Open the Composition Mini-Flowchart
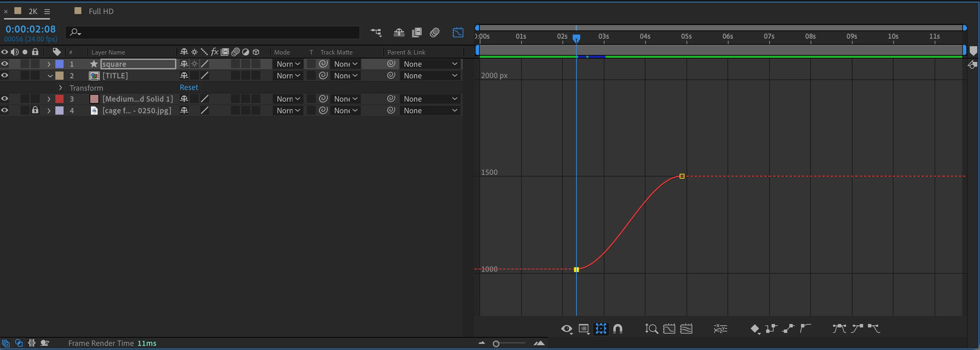 376,33
